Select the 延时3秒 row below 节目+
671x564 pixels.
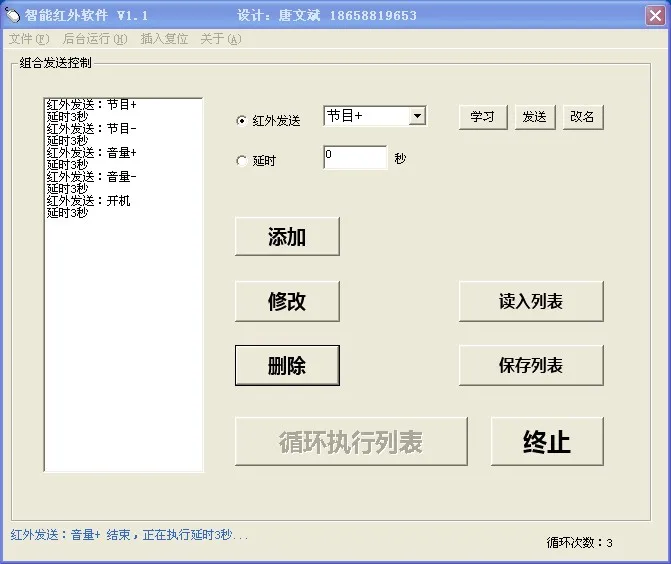coord(123,116)
